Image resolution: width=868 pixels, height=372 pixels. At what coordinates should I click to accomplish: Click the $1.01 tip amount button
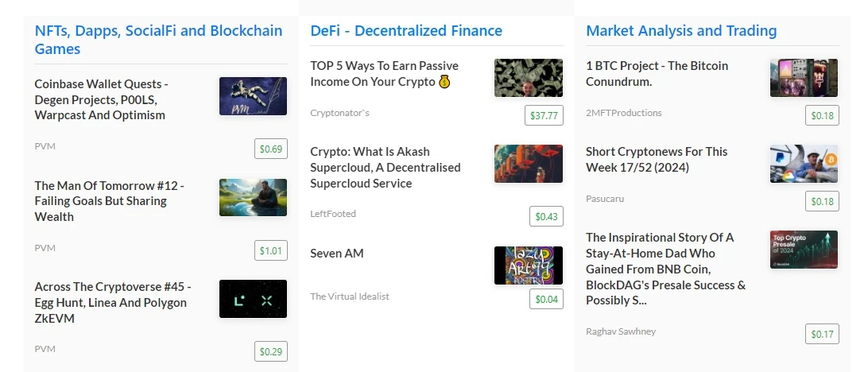pos(271,250)
